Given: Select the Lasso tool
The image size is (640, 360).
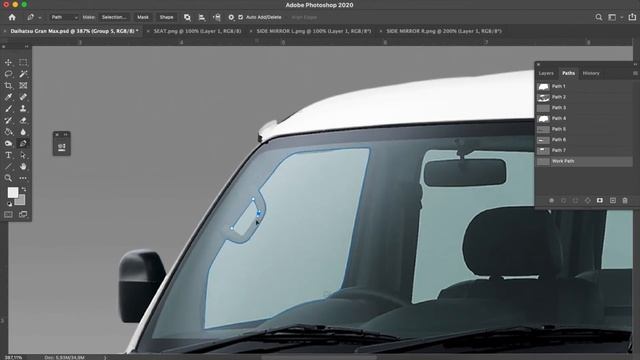Looking at the screenshot, I should pos(8,74).
